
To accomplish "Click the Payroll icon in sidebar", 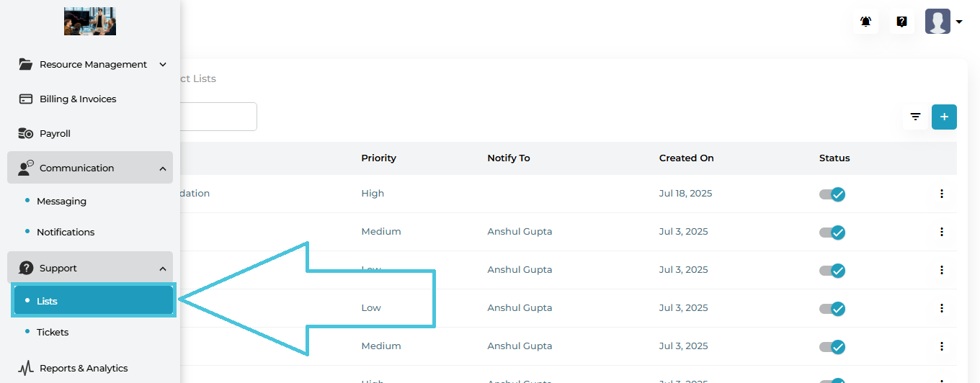I will click(x=26, y=133).
